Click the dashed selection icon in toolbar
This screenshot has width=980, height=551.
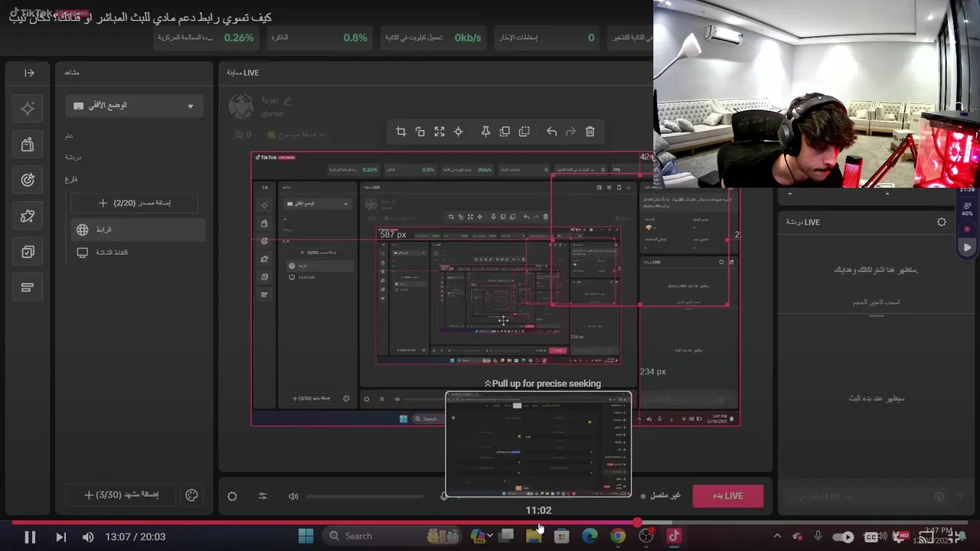[x=524, y=132]
